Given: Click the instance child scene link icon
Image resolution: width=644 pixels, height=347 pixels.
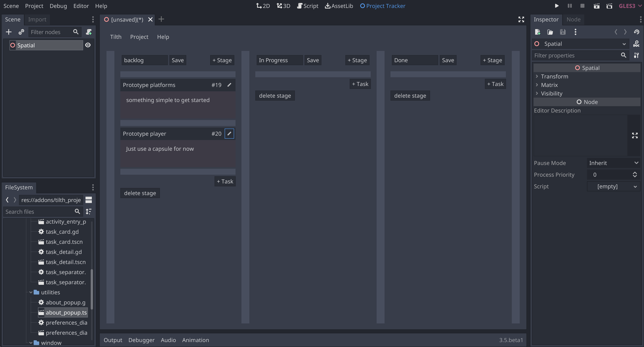Looking at the screenshot, I should pos(21,32).
